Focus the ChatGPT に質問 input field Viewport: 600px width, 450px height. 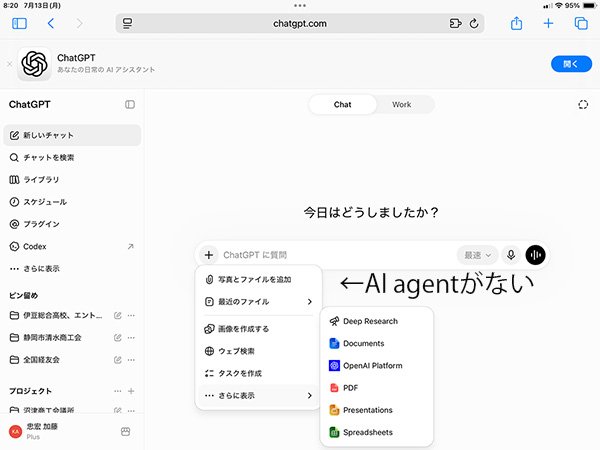pos(337,255)
